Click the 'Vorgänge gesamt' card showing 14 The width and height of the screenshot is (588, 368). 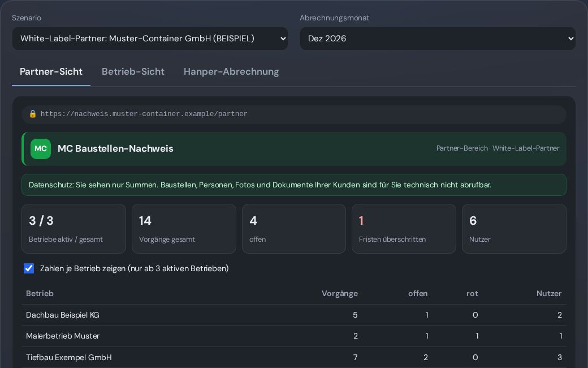[x=184, y=229]
